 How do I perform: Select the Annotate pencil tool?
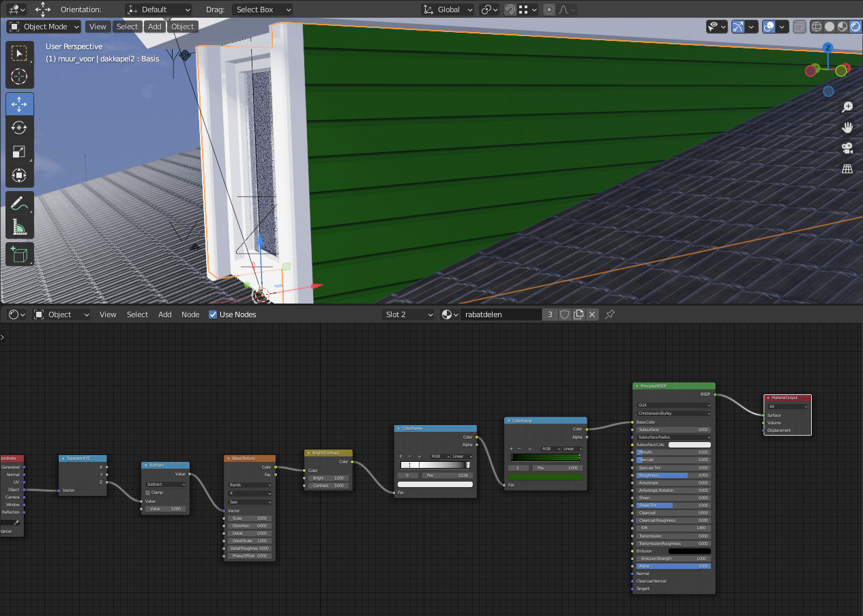coord(20,203)
